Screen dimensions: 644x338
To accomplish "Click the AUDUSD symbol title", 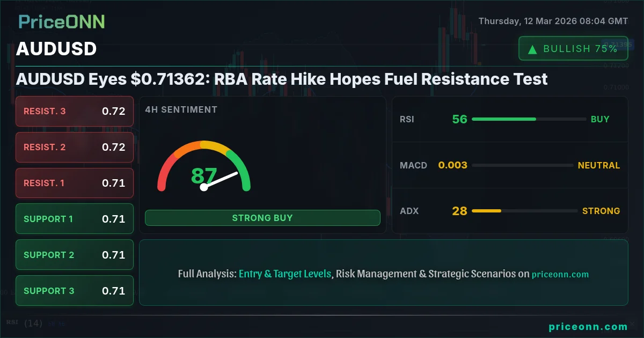I will tap(56, 49).
